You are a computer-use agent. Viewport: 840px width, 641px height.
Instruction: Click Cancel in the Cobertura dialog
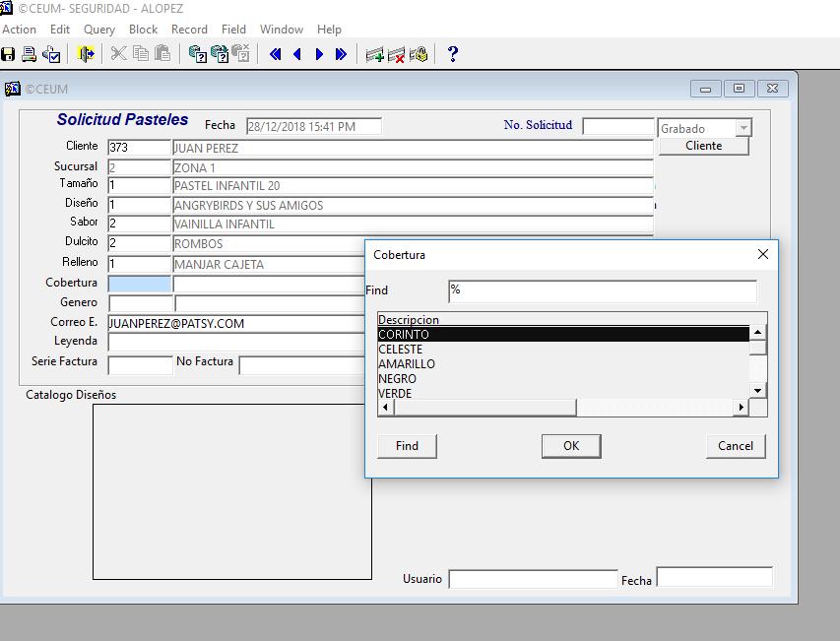coord(736,446)
